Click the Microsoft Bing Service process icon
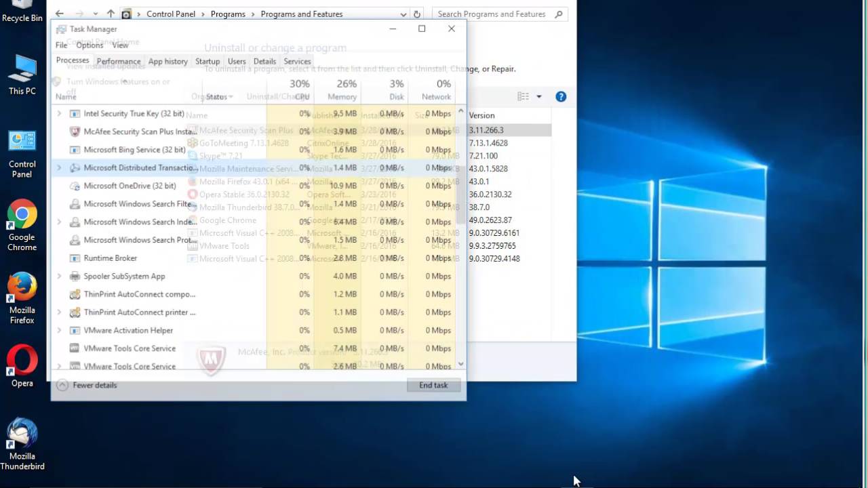This screenshot has width=868, height=488. [75, 150]
